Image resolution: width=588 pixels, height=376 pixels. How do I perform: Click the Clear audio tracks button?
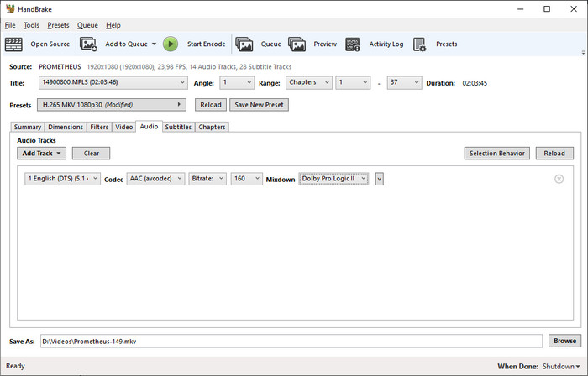click(x=91, y=154)
